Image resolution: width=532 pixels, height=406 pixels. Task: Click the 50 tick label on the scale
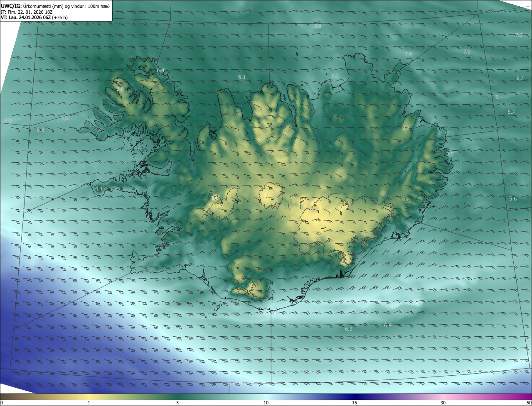point(528,403)
